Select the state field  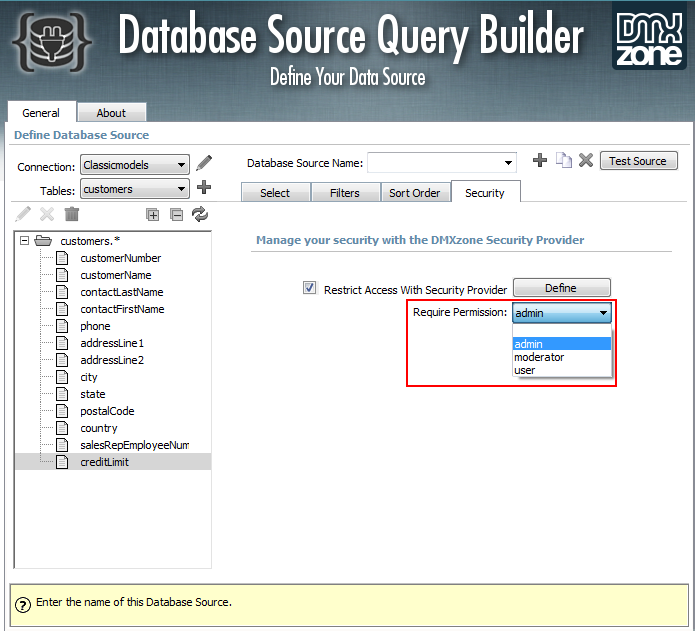[x=93, y=394]
